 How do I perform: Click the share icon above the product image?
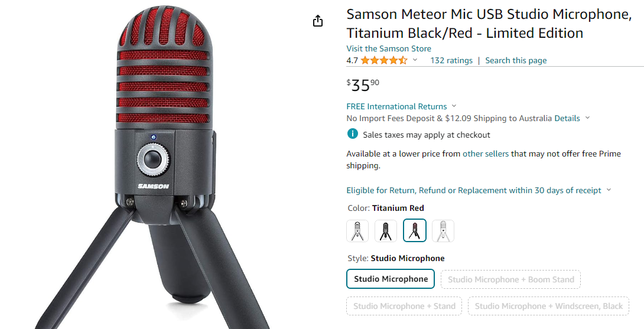pos(318,21)
